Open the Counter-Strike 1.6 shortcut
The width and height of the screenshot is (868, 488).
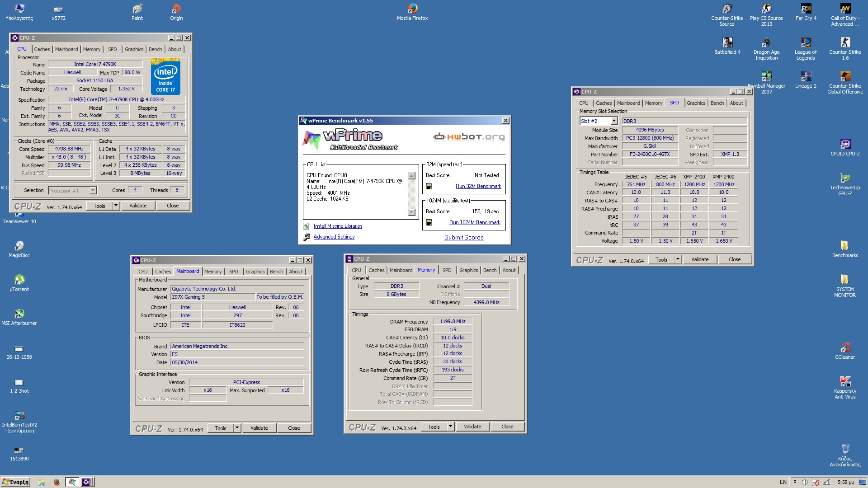(x=845, y=49)
